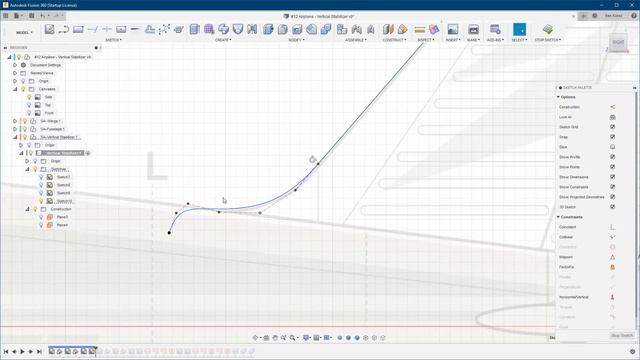The width and height of the screenshot is (640, 360).
Task: Open the 3D Print Make icon
Action: point(473,29)
